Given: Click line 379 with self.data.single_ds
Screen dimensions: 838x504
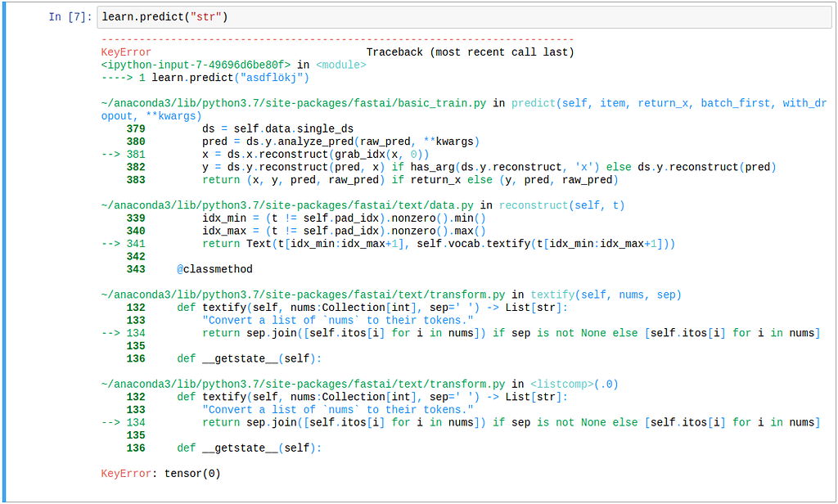Looking at the screenshot, I should [278, 129].
